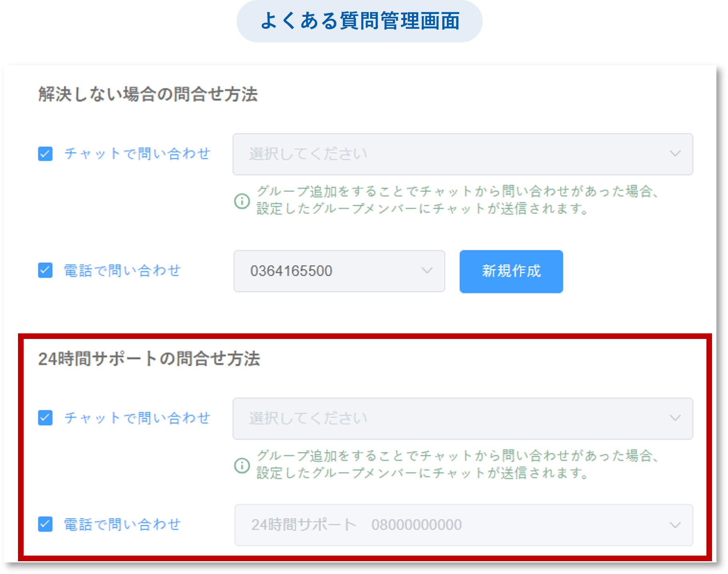Uncheck 電話で問い合わせ in 解決しない場合 section
This screenshot has width=728, height=574.
tap(45, 270)
